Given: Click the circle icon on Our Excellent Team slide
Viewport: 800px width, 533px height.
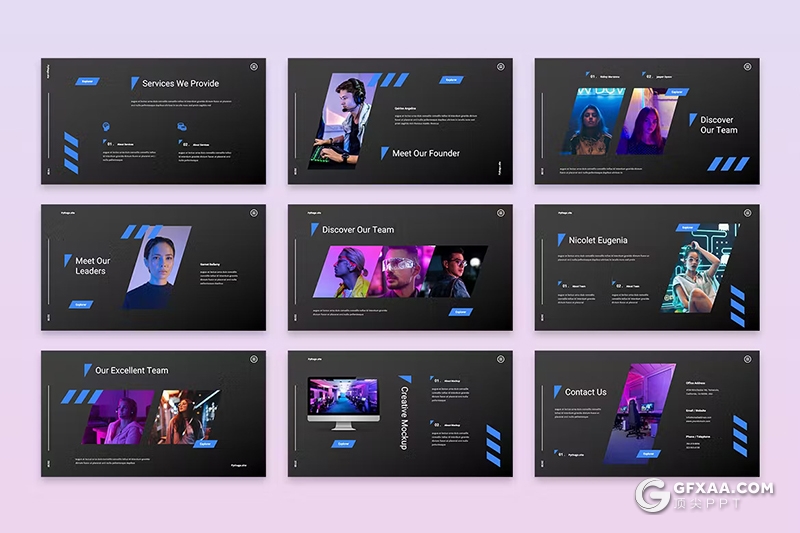Looking at the screenshot, I should [x=254, y=359].
